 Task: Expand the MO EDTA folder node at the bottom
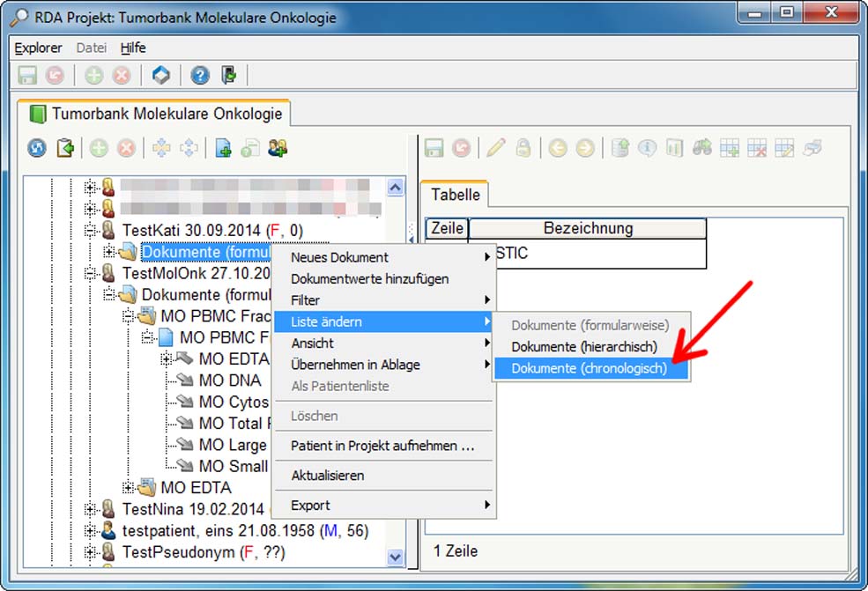(x=129, y=488)
